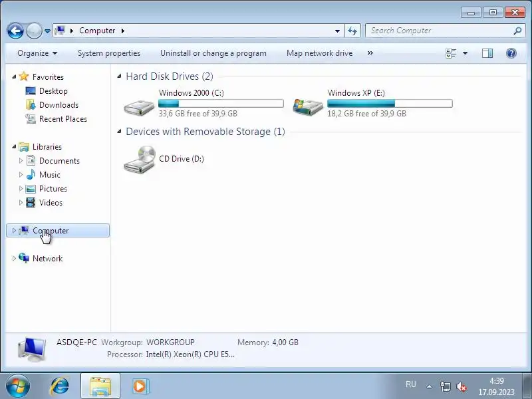The height and width of the screenshot is (399, 532).
Task: Refresh the Computer view
Action: 352,31
